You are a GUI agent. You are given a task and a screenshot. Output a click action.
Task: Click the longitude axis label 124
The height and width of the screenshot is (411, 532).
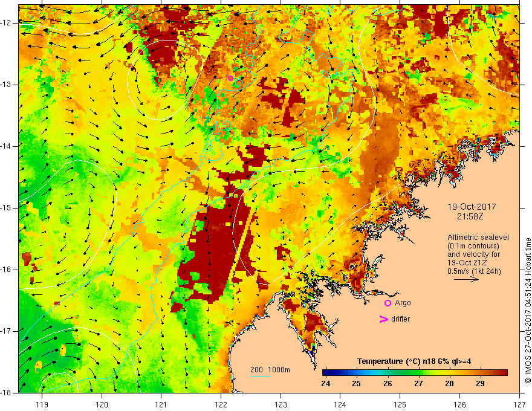(x=340, y=404)
